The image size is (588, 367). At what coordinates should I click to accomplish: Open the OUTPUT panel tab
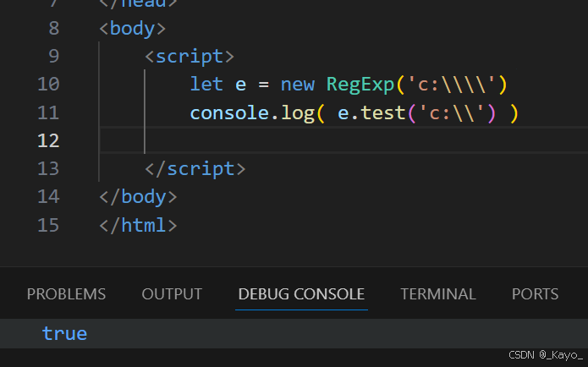tap(172, 294)
